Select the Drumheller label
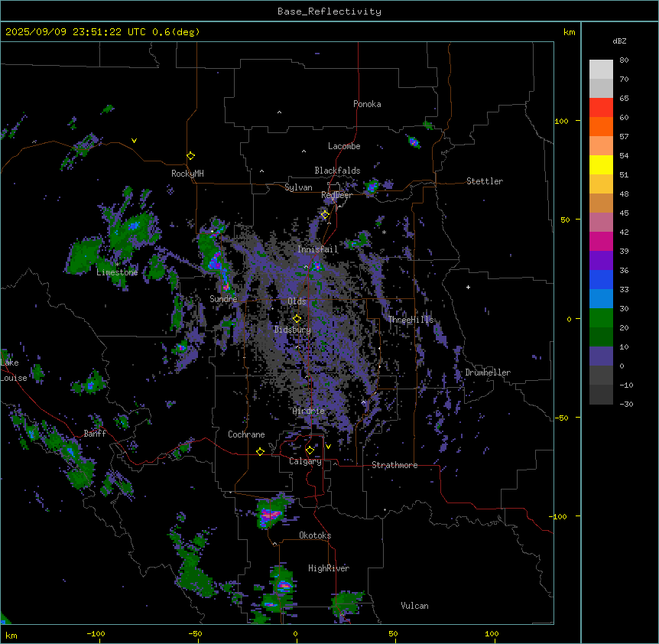The image size is (659, 644). tap(488, 372)
